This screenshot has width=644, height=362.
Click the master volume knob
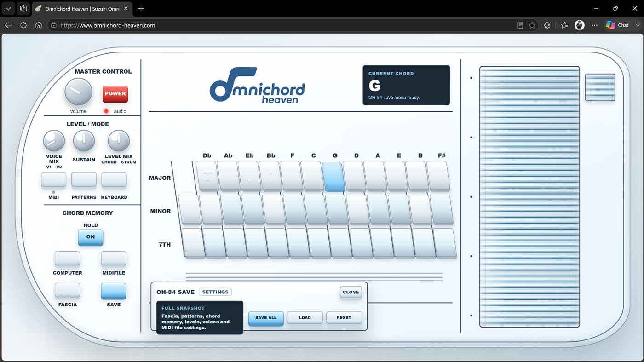[78, 92]
